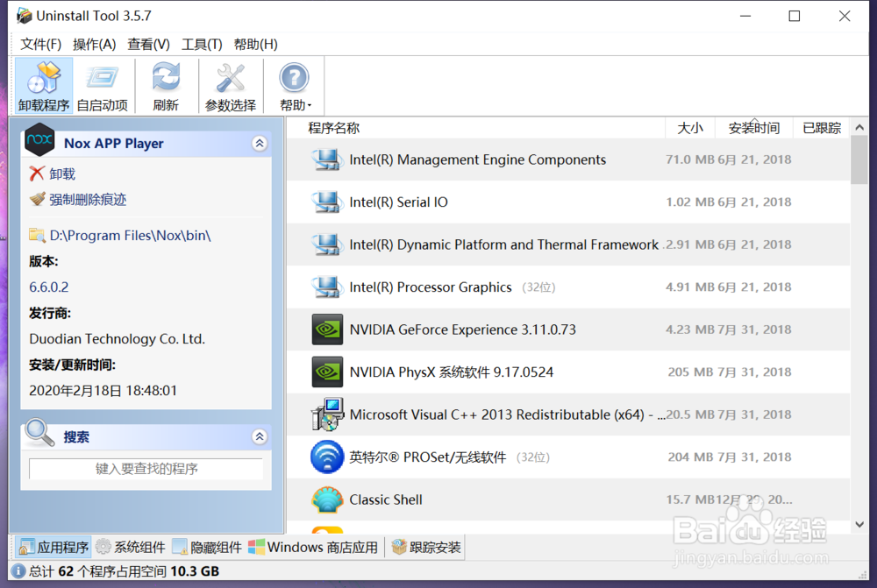Open the 帮助(H) menu in the menu bar

pyautogui.click(x=255, y=44)
